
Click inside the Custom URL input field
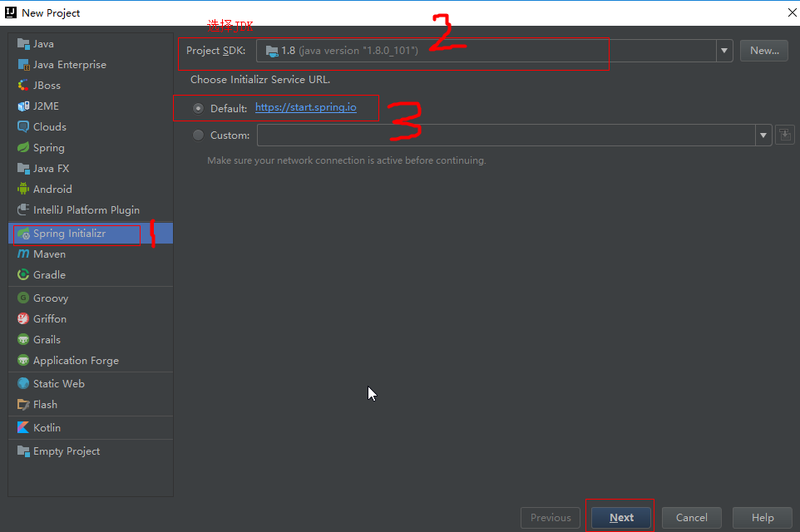pos(506,135)
